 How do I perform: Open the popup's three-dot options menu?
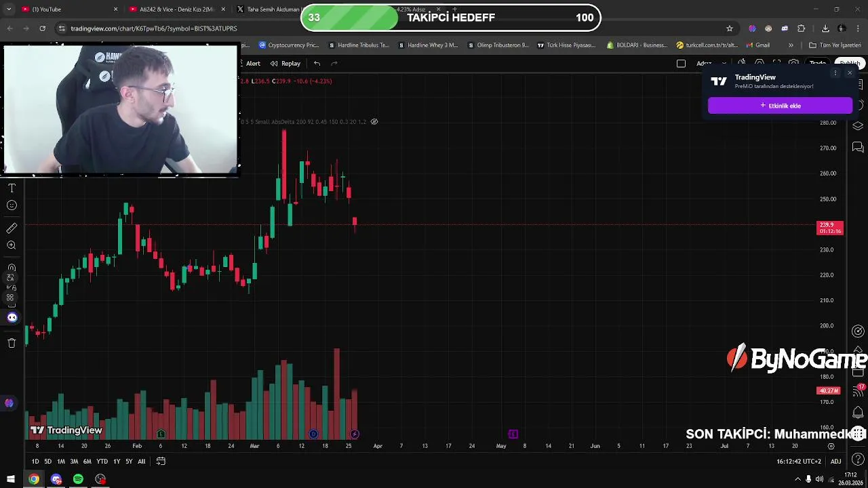835,73
